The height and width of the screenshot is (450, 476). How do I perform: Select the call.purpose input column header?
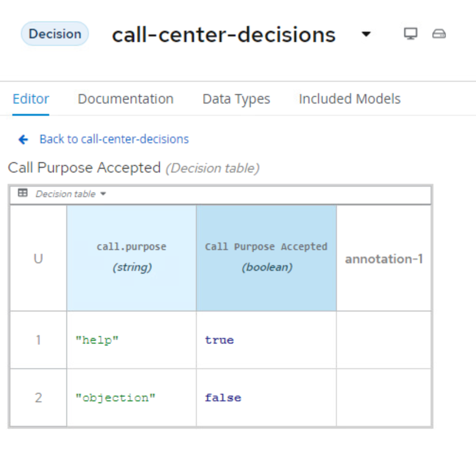point(132,259)
